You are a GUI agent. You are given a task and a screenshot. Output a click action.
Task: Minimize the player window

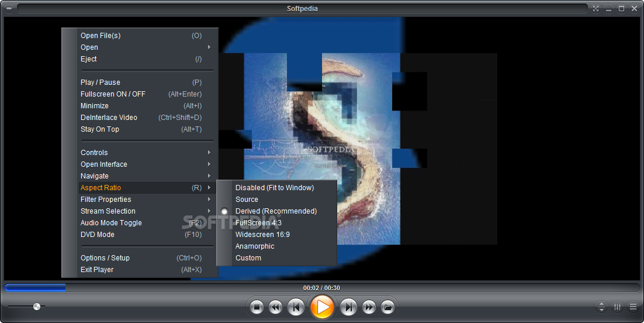pyautogui.click(x=609, y=8)
